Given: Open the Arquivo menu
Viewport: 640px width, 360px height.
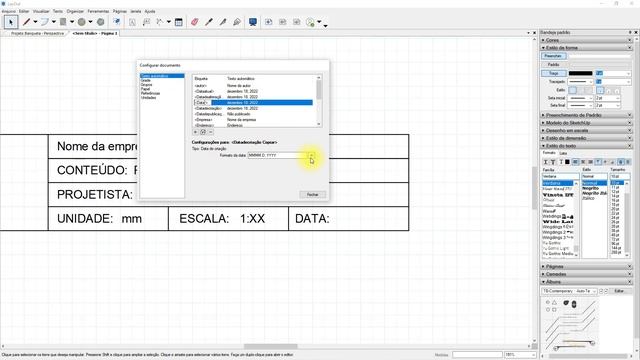Looking at the screenshot, I should point(9,11).
